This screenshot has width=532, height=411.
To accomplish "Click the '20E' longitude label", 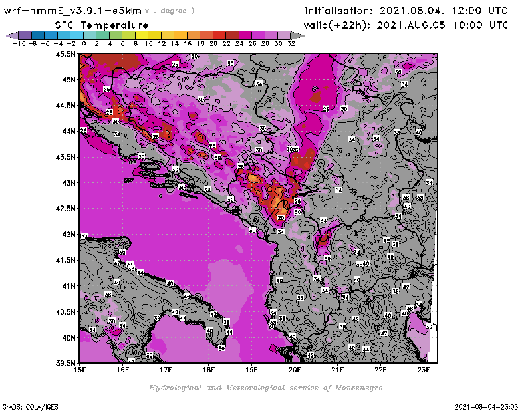I will click(295, 370).
